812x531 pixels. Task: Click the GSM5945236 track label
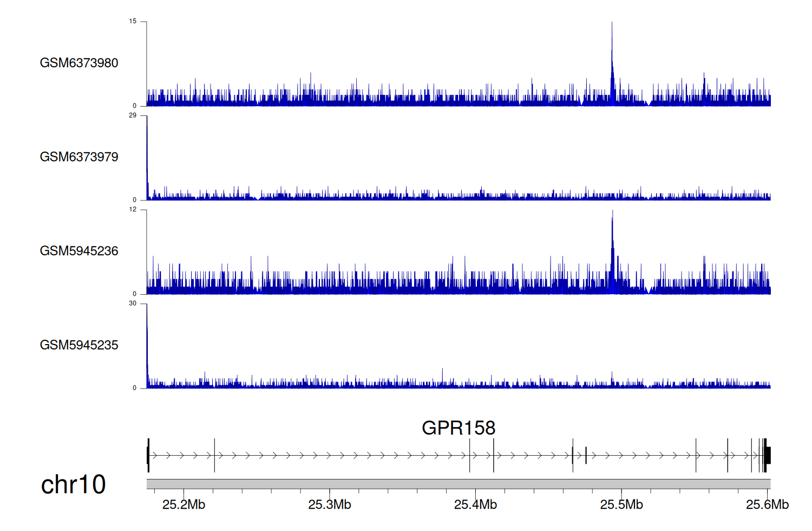[x=79, y=251]
